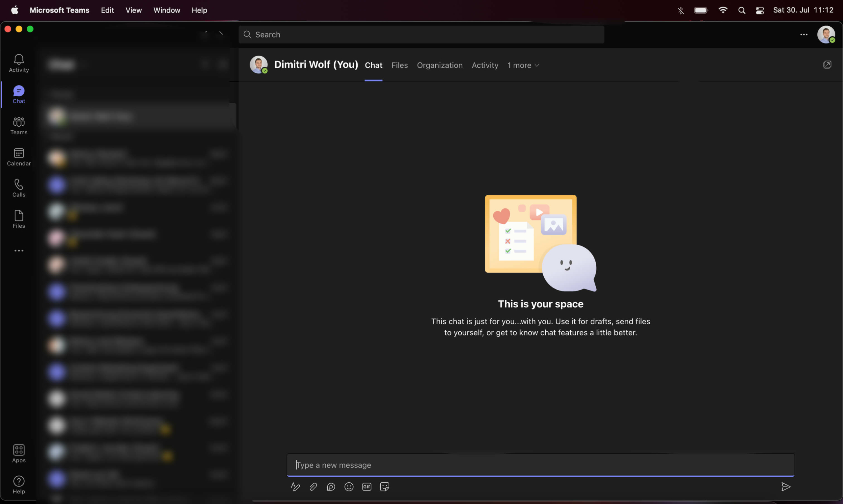Image resolution: width=843 pixels, height=504 pixels.
Task: Open the View menu
Action: click(134, 10)
